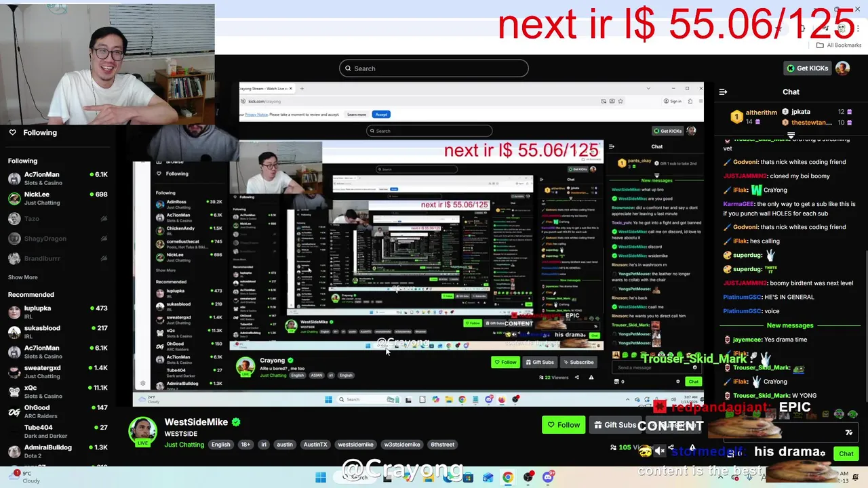Select offline channel Brandiburrr
Viewport: 868px width, 488px height.
click(x=58, y=258)
